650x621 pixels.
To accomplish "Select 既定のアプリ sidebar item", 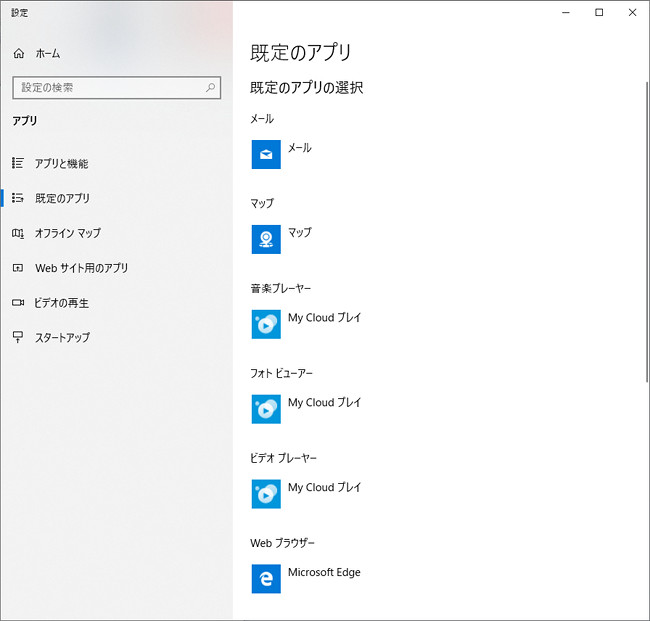I will [x=62, y=198].
